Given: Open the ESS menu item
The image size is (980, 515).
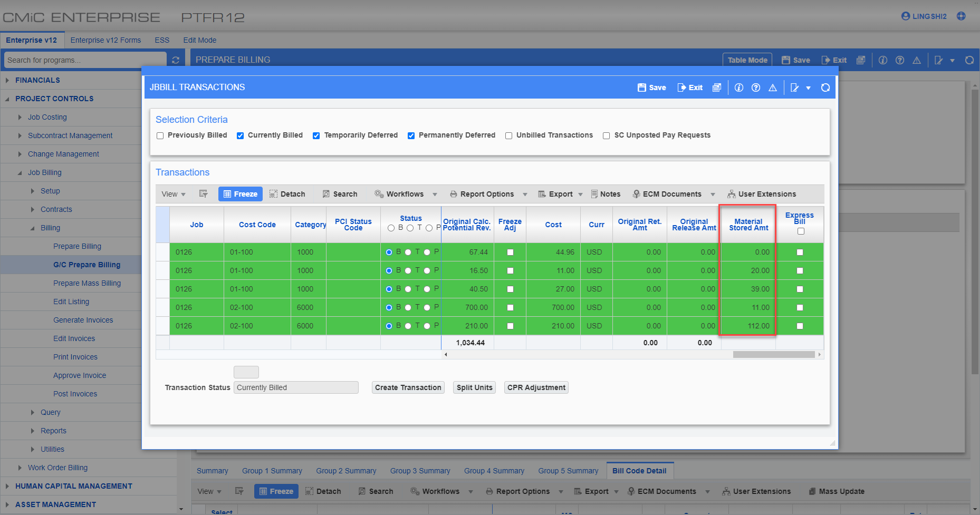Looking at the screenshot, I should click(162, 40).
